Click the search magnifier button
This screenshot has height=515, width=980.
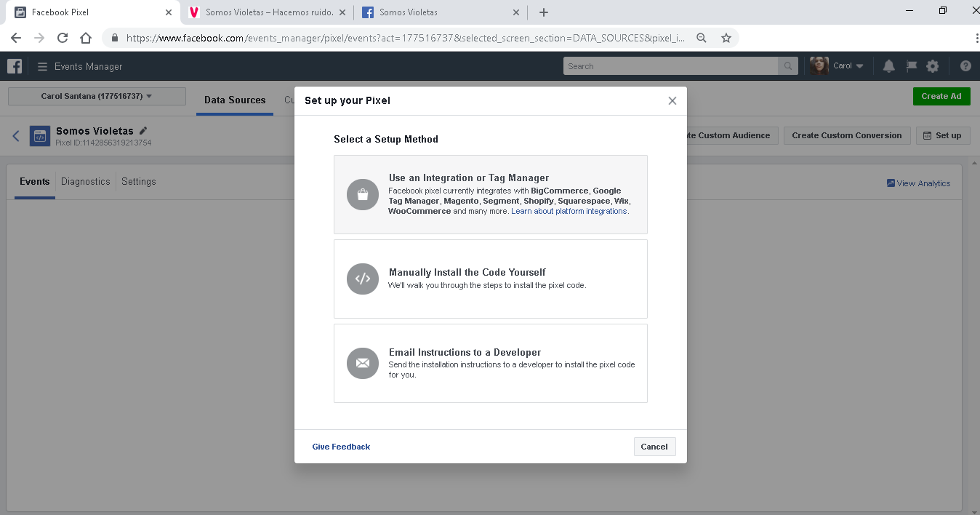point(787,66)
